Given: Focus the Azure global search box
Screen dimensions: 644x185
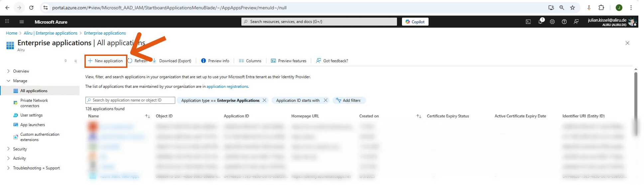Looking at the screenshot, I should [319, 22].
